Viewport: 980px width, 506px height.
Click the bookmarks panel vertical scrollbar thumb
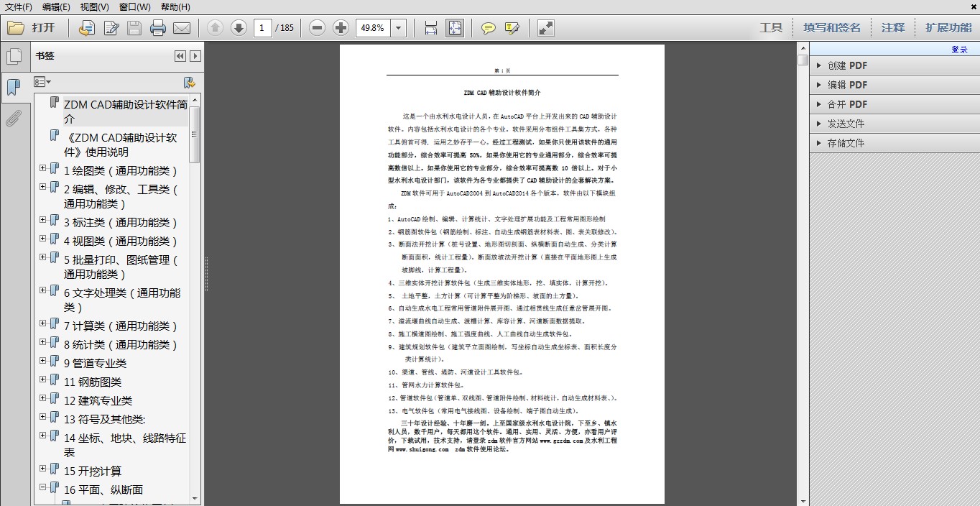pos(194,134)
